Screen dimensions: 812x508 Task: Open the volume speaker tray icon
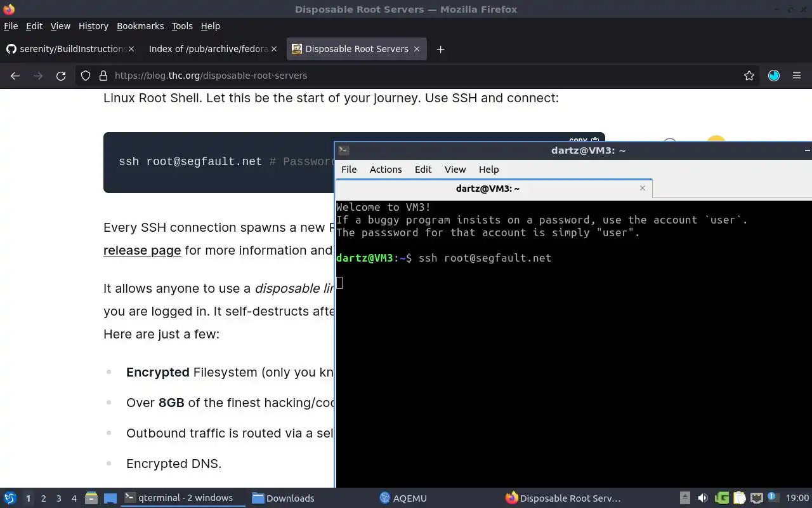[x=702, y=498]
